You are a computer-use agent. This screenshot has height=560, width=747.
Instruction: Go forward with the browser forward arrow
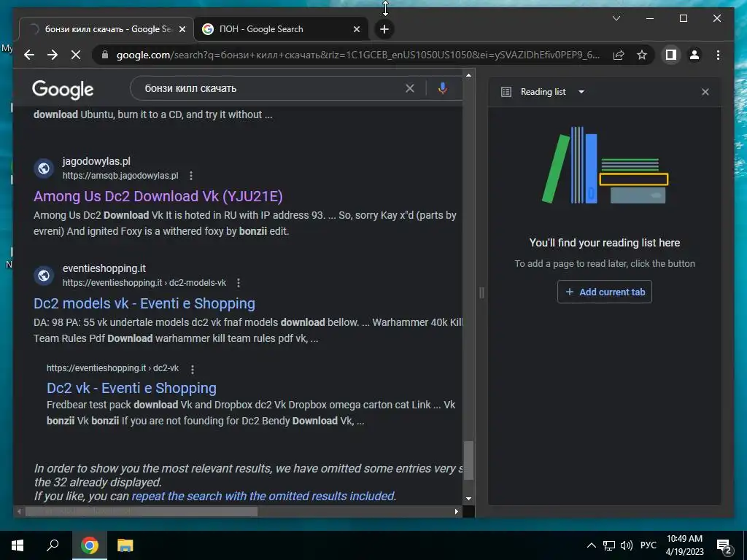point(53,55)
